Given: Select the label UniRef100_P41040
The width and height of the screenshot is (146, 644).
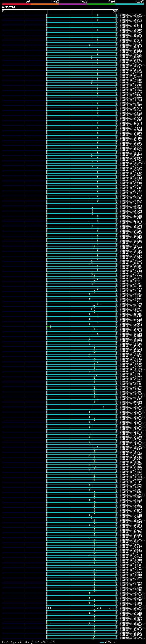Looking at the screenshot, I should click(131, 140).
